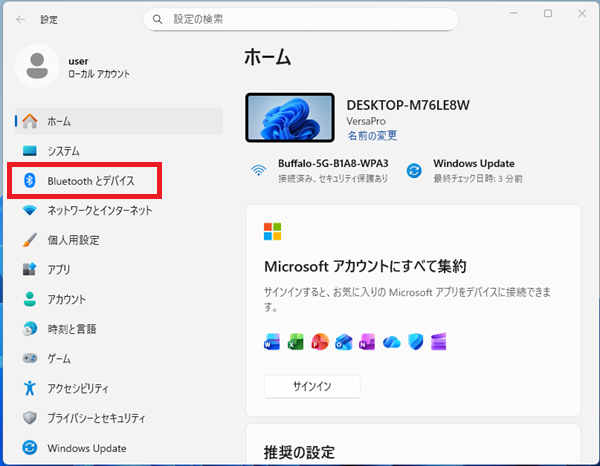This screenshot has width=600, height=466.
Task: Click the Privacy shield icon in sidebar
Action: point(29,418)
